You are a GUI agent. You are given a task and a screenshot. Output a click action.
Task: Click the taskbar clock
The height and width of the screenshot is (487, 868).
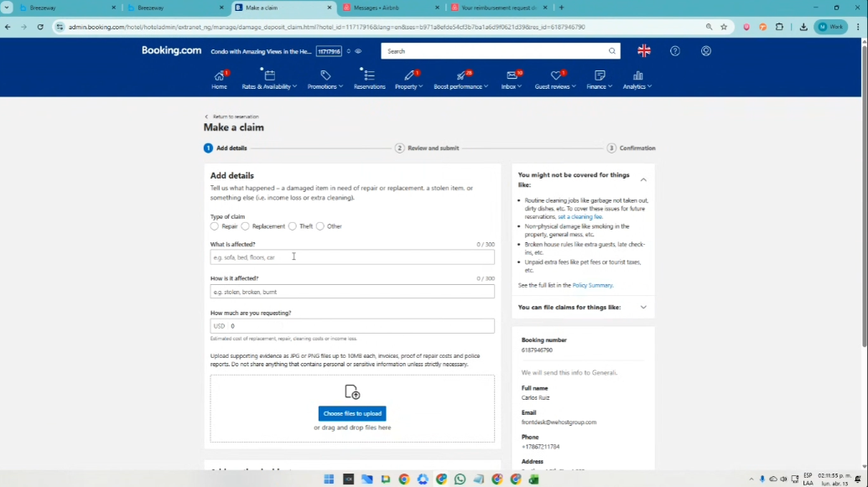pyautogui.click(x=834, y=479)
